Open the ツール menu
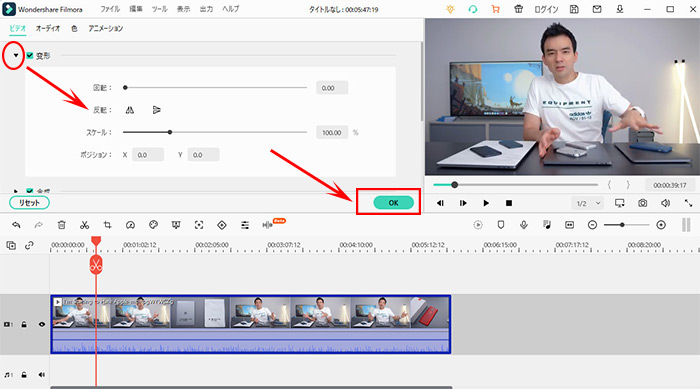The image size is (700, 389). pyautogui.click(x=159, y=9)
